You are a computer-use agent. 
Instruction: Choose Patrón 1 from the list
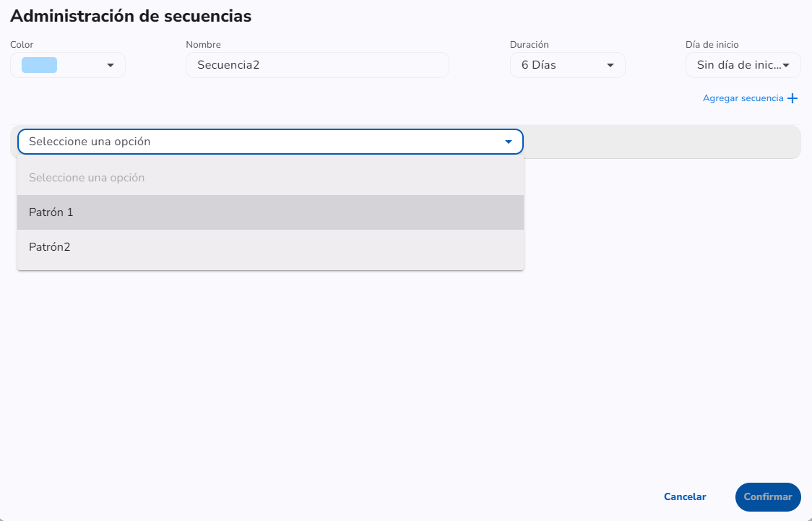(x=270, y=212)
